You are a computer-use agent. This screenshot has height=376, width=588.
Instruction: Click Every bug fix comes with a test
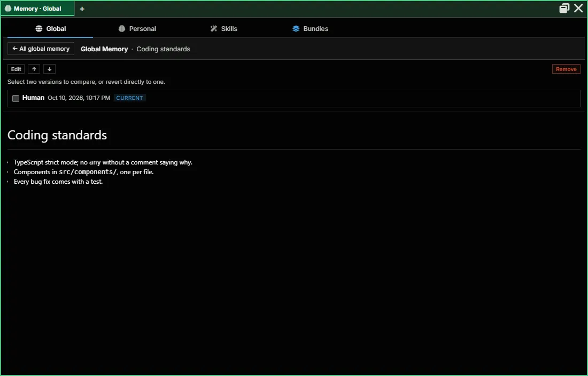[58, 181]
